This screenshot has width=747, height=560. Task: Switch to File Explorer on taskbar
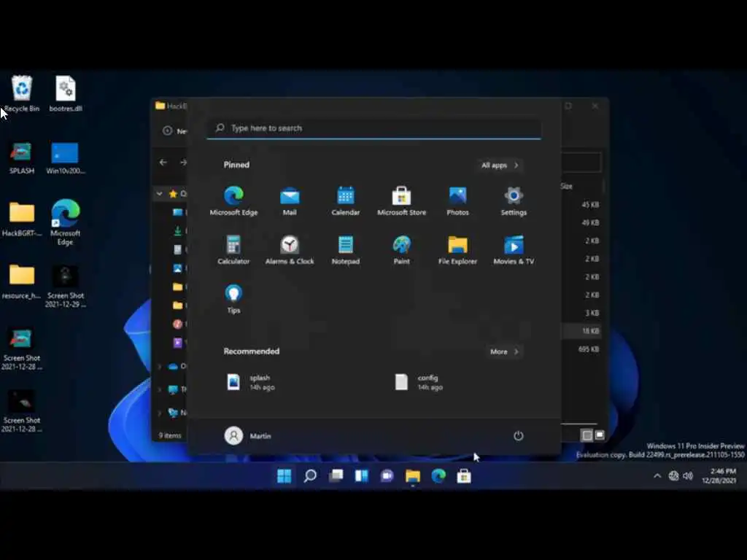(x=413, y=475)
